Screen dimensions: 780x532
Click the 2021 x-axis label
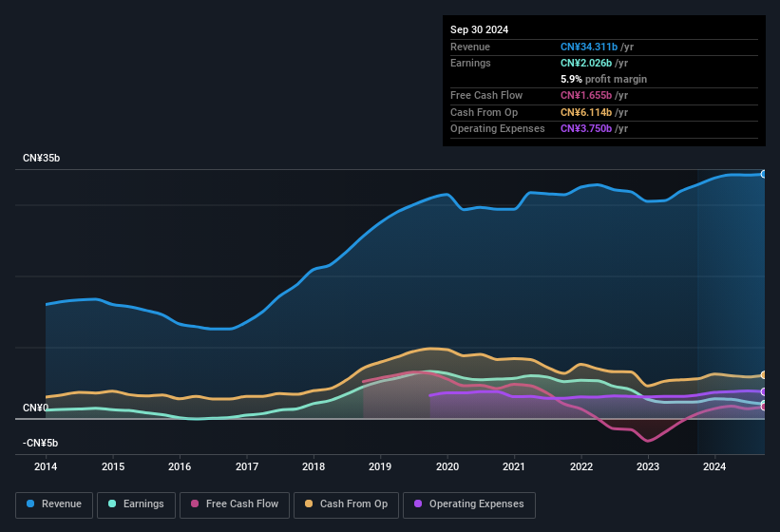(514, 466)
